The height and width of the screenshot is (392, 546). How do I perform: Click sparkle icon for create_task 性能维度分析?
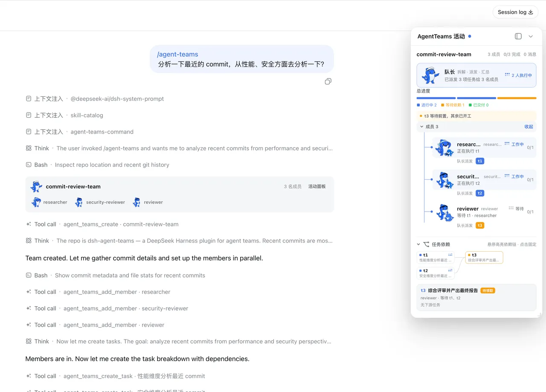[29, 376]
